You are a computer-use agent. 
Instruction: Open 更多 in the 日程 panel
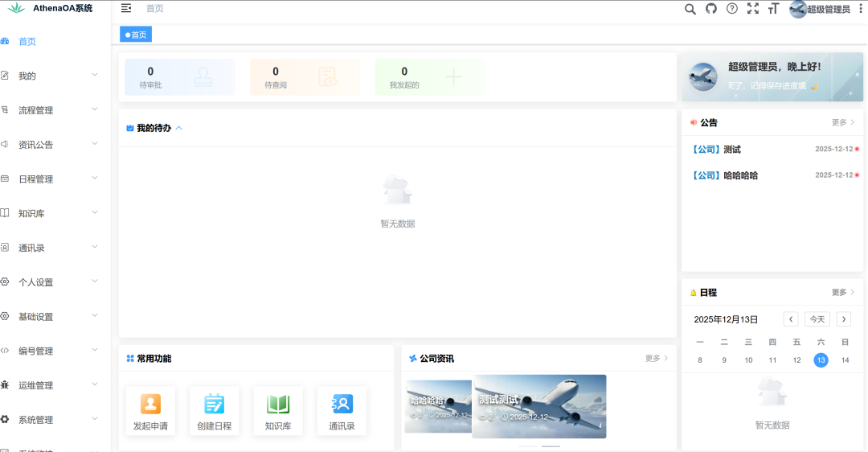click(x=842, y=292)
